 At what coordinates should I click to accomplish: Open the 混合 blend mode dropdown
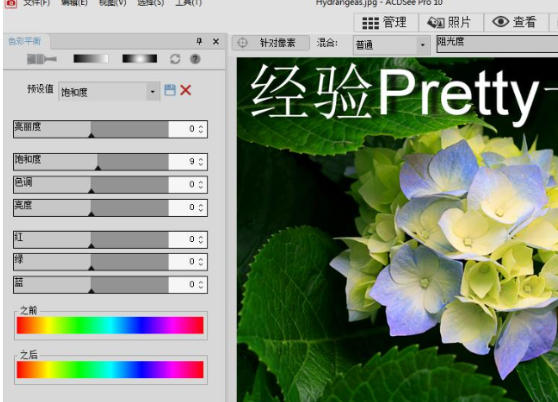[391, 44]
